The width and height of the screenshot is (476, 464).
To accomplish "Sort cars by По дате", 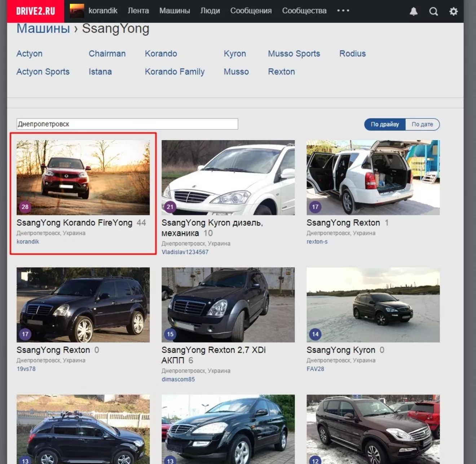I will [x=422, y=124].
